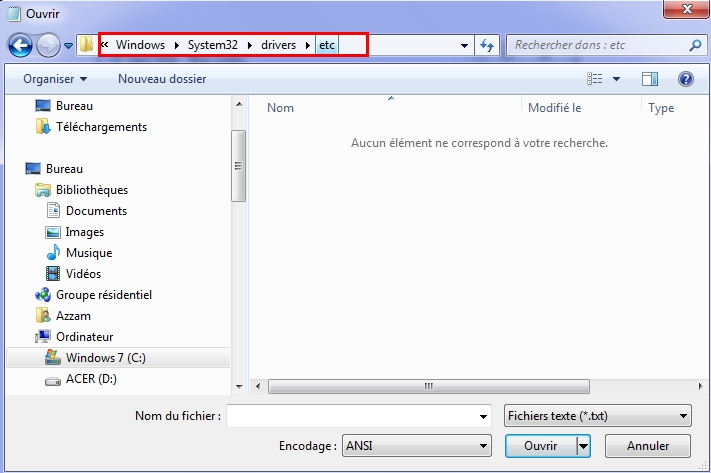Open the address bar history dropdown
This screenshot has height=473, width=711.
coord(464,45)
